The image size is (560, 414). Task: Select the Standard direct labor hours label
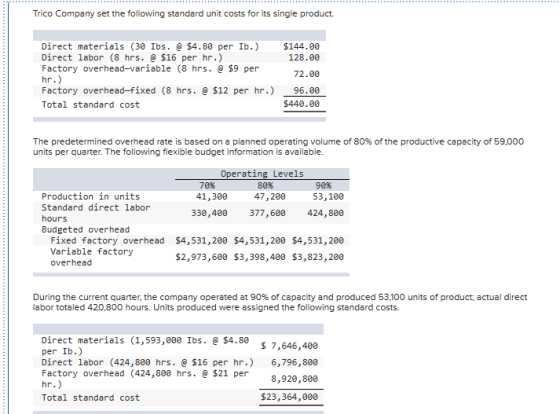coord(96,213)
